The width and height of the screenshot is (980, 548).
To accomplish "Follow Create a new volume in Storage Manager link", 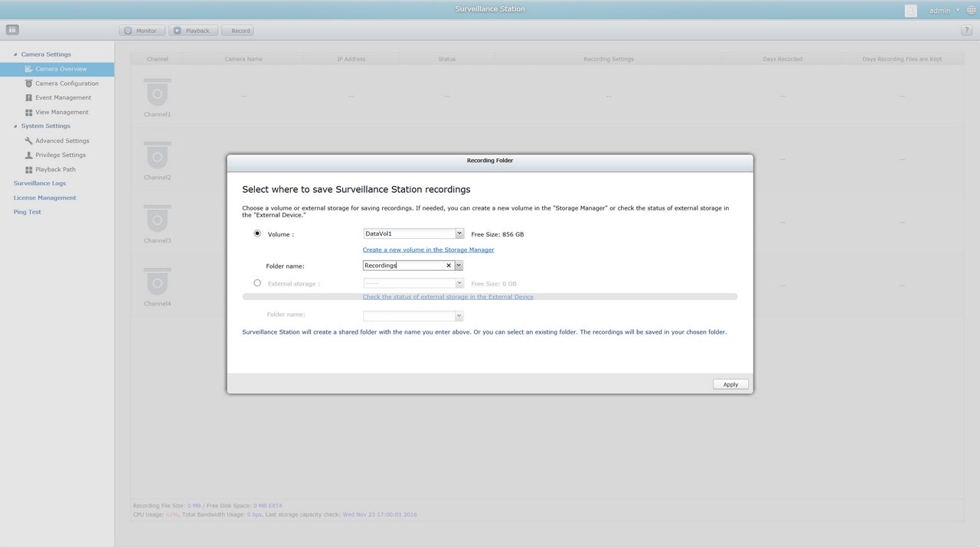I will click(428, 250).
